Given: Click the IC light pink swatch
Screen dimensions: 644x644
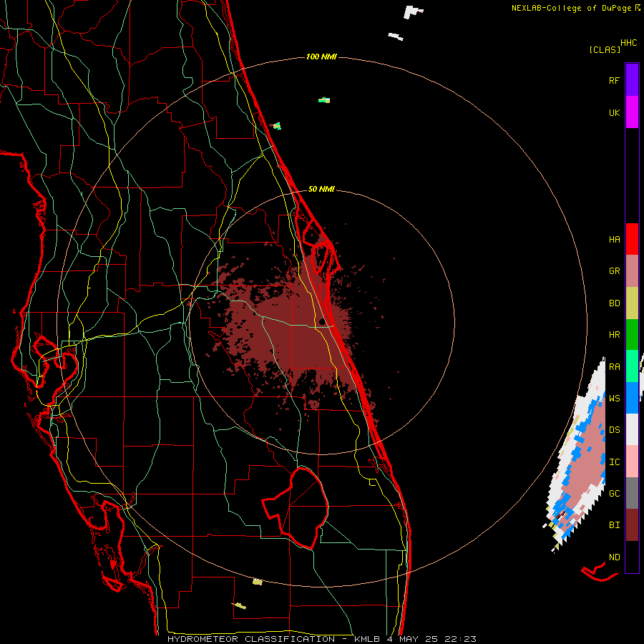Looking at the screenshot, I should pos(632,462).
